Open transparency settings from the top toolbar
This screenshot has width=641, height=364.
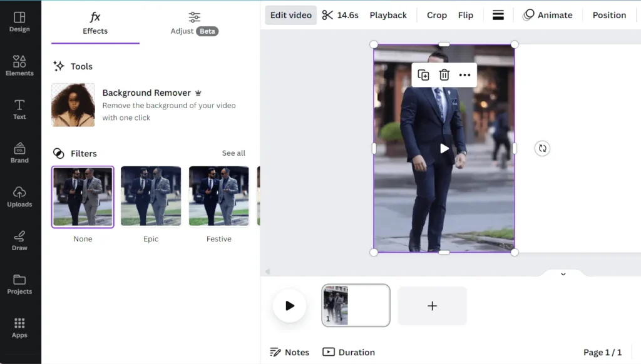pos(498,14)
